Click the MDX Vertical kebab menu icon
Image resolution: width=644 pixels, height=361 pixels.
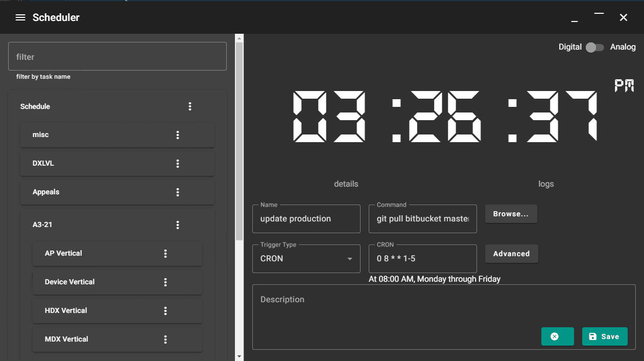pyautogui.click(x=165, y=340)
